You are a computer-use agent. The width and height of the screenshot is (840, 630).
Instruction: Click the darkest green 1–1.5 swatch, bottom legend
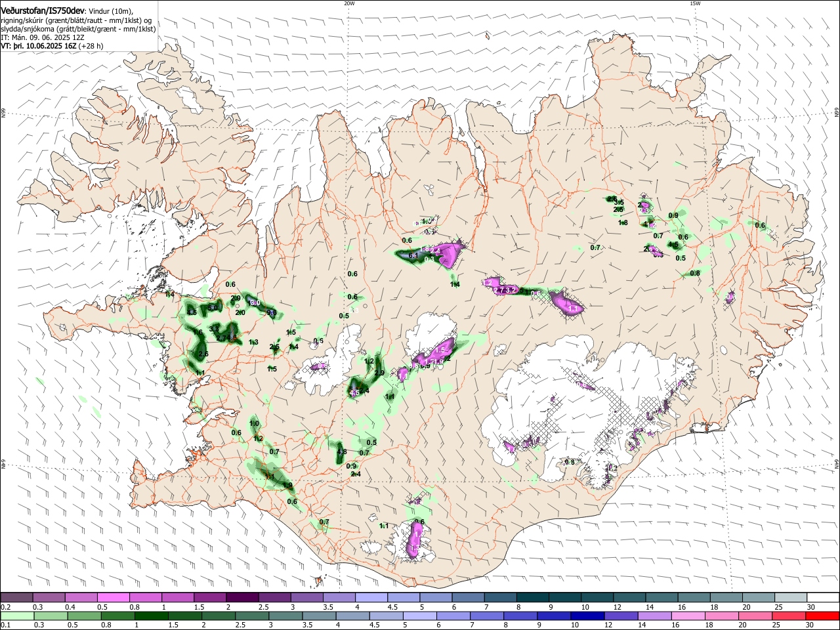pos(152,616)
